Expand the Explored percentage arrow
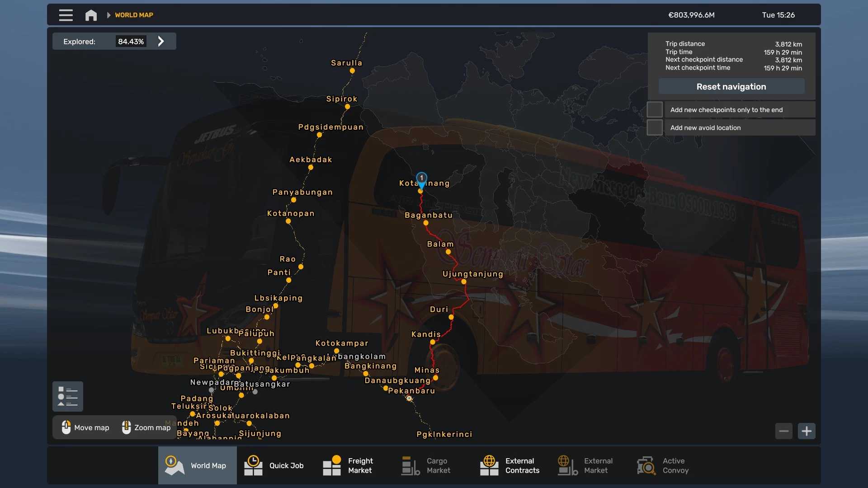868x488 pixels. [x=161, y=42]
